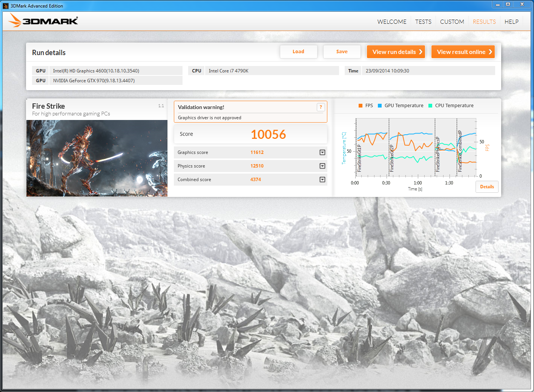This screenshot has width=534, height=392.
Task: Click the GPU Temperature legend label
Action: 404,106
